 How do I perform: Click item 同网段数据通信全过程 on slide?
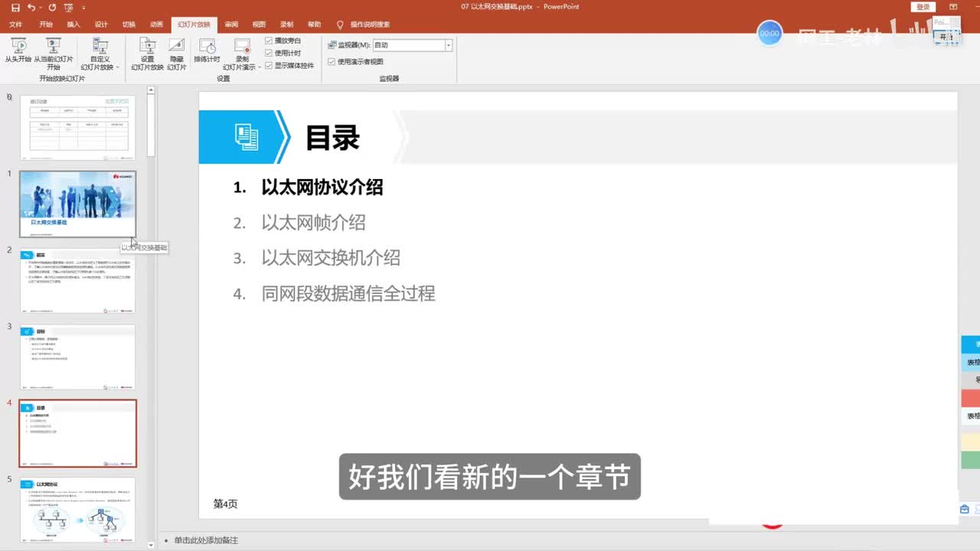348,293
